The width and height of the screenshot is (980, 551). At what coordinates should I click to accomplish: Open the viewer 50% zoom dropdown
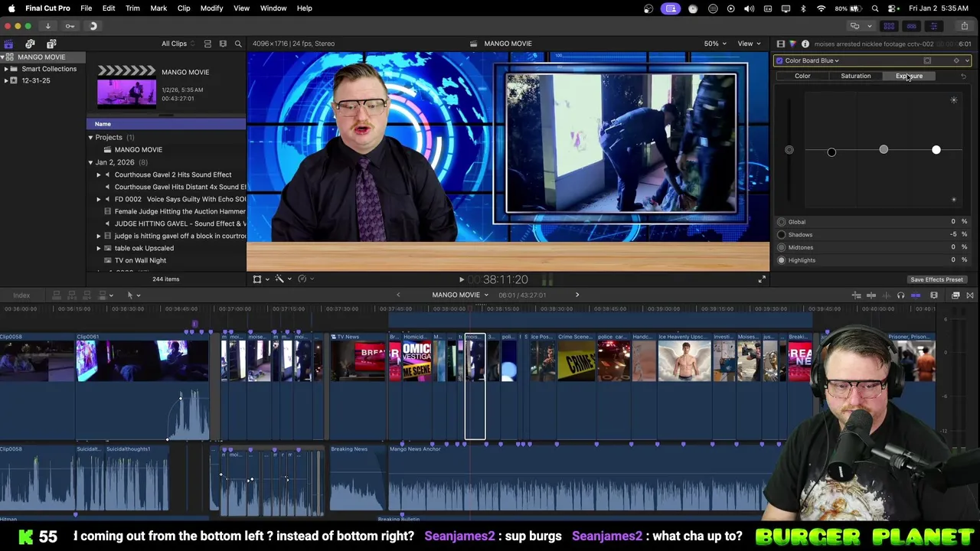point(715,44)
